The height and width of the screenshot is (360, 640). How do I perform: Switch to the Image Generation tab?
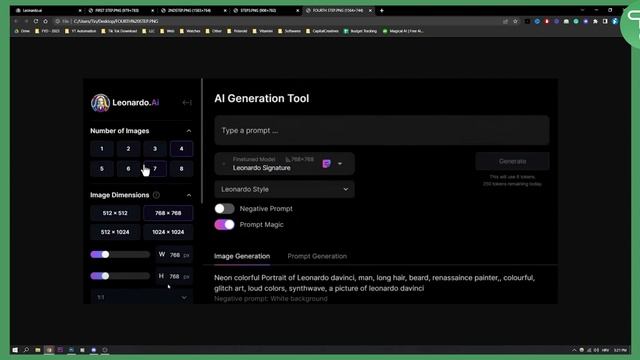coord(242,256)
